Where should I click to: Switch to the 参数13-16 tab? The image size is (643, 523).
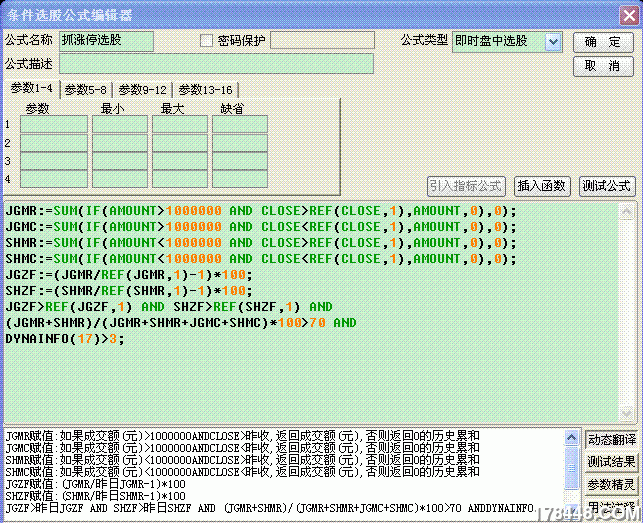[x=205, y=90]
